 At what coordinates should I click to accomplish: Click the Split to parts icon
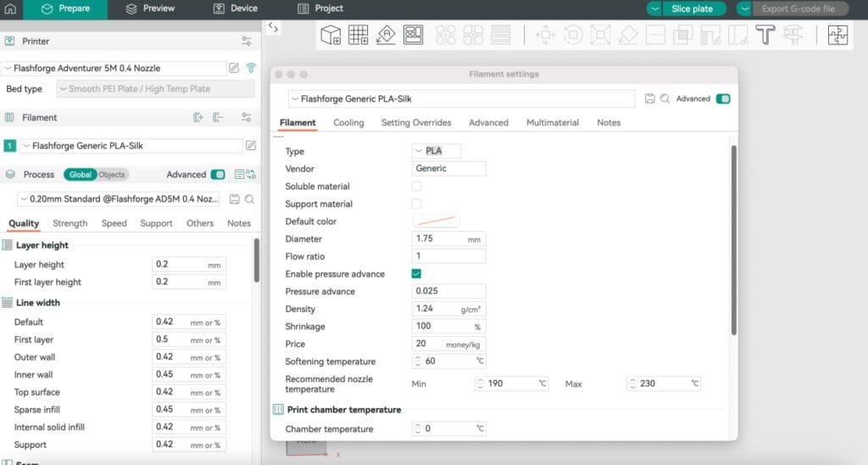click(x=473, y=35)
